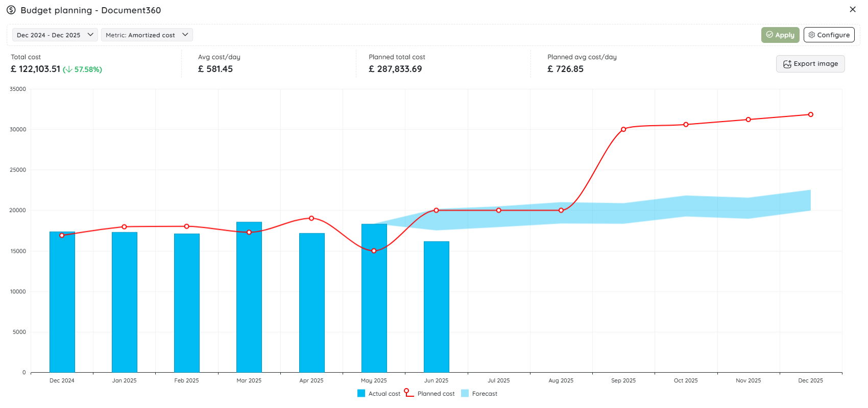868x408 pixels.
Task: Click the budget dollar icon beside title
Action: pyautogui.click(x=11, y=10)
